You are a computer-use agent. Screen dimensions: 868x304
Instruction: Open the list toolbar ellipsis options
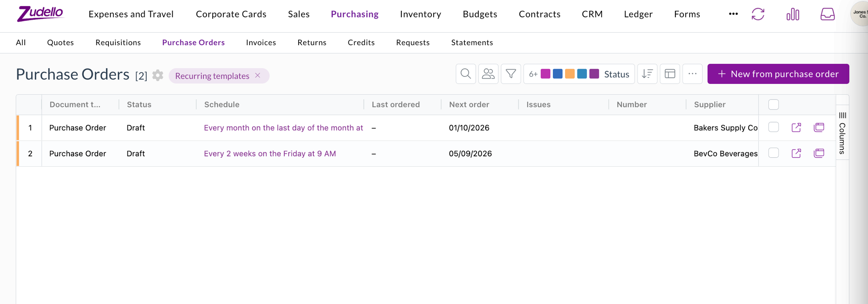tap(692, 74)
